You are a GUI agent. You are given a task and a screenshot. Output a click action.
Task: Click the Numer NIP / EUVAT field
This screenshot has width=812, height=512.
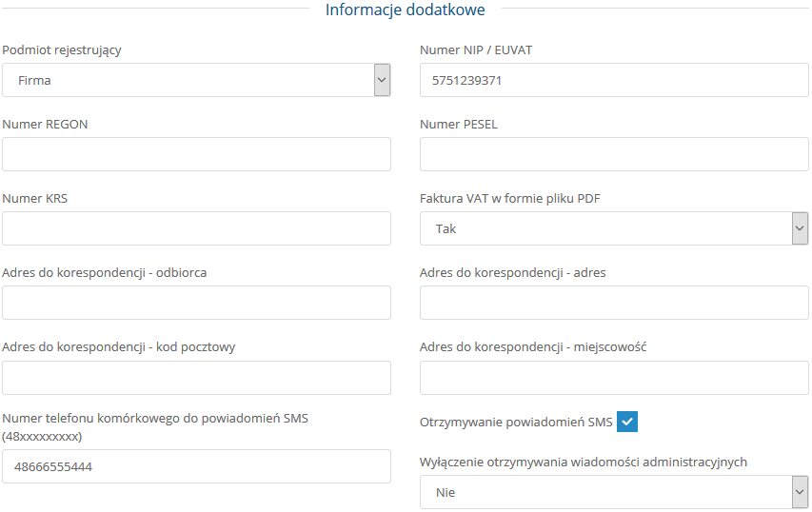614,80
